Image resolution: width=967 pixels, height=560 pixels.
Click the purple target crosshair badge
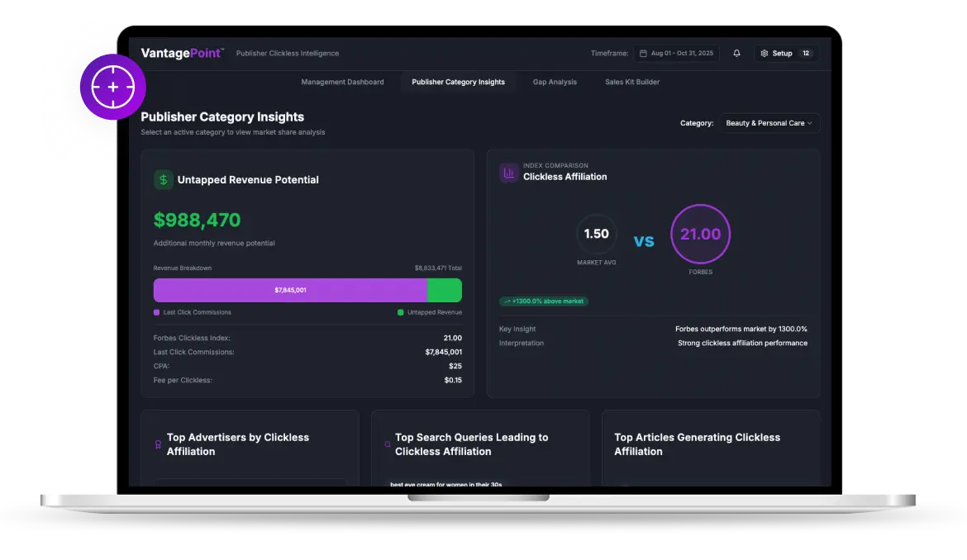pos(113,87)
